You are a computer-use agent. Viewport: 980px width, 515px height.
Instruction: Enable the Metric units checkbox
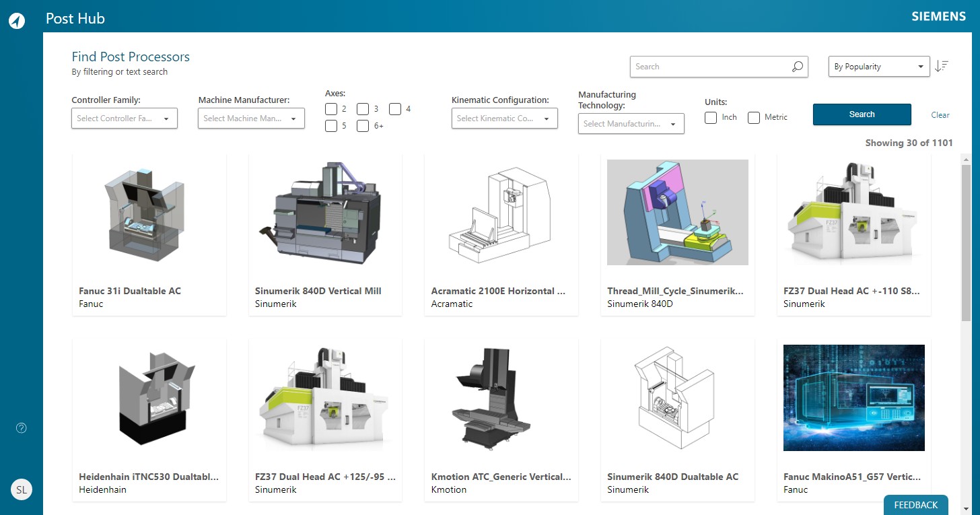click(754, 118)
